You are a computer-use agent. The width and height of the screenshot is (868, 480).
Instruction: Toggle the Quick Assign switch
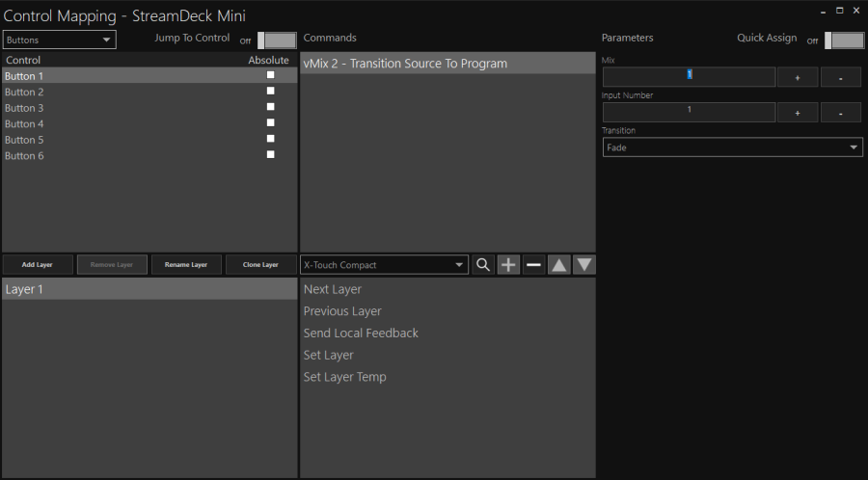coord(845,40)
